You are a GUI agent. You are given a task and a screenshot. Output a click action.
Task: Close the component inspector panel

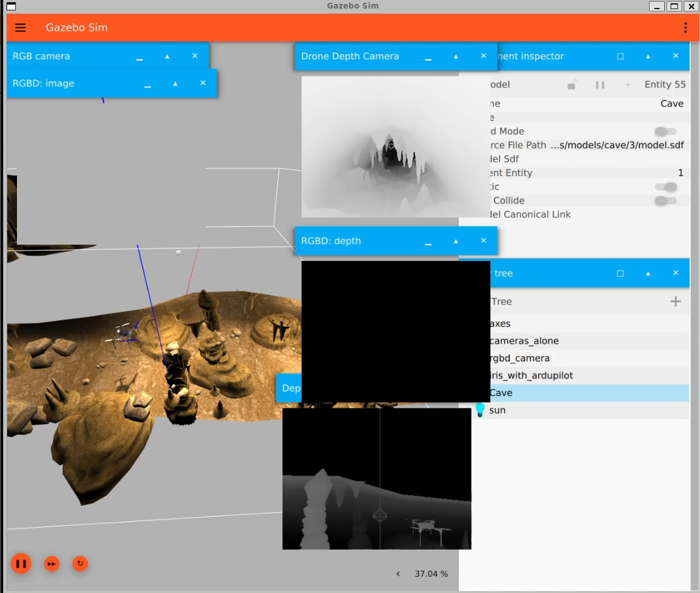pos(675,56)
